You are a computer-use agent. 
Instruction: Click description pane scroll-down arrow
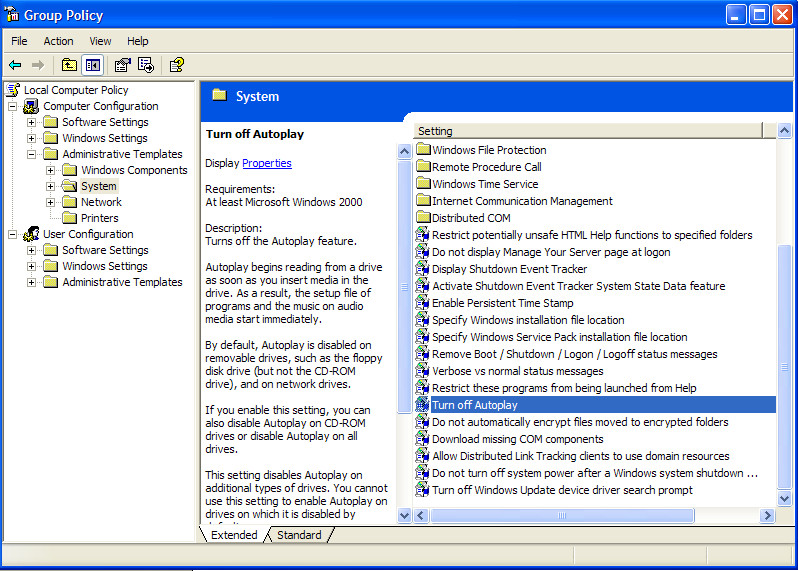405,515
